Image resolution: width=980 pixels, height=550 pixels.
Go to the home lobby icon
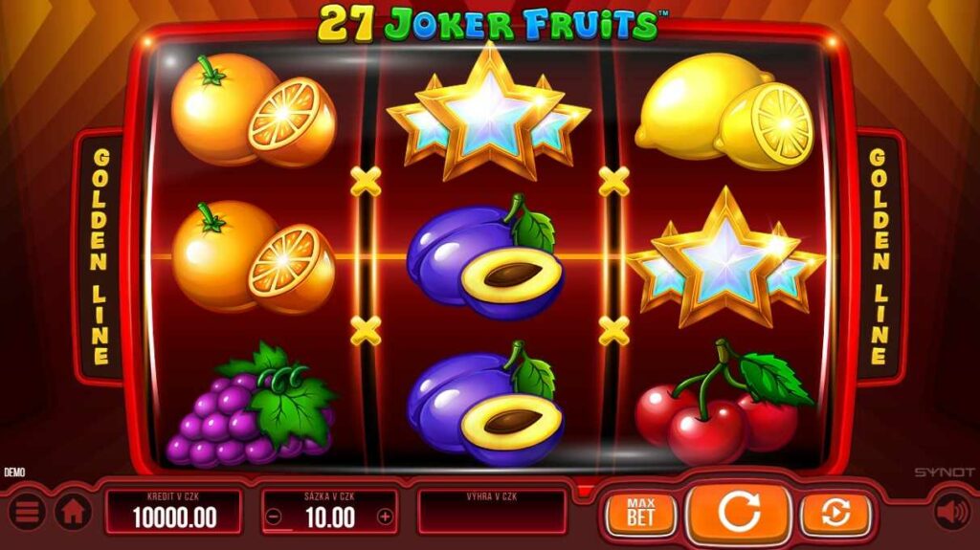(73, 512)
